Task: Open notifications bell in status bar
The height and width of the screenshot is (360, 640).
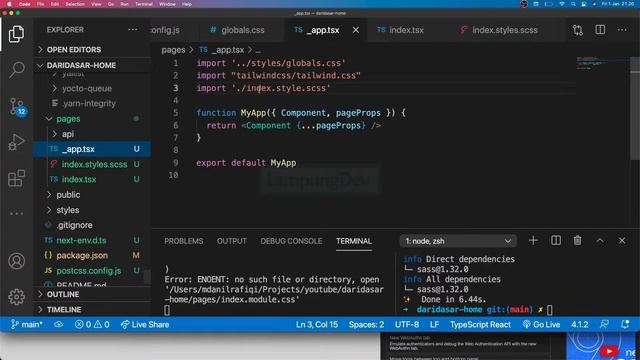Action: (625, 324)
